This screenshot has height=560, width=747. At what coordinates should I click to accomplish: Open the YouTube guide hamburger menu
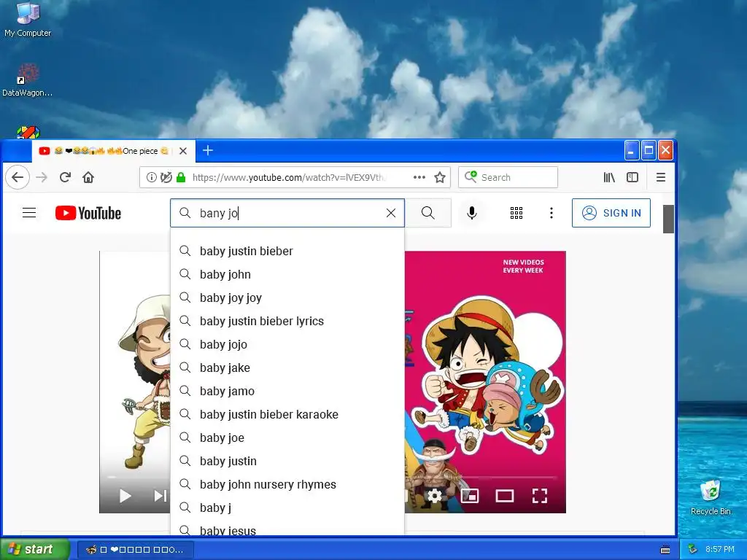coord(29,213)
